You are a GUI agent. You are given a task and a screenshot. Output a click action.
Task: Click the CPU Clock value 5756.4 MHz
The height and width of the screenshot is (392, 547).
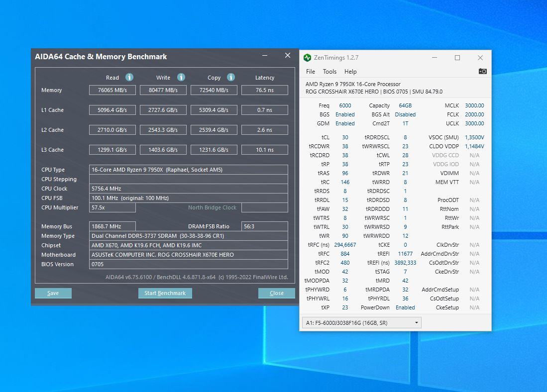pos(189,189)
